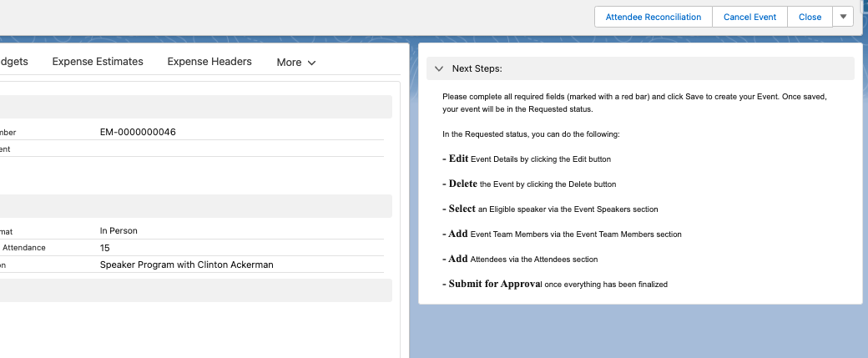Image resolution: width=868 pixels, height=358 pixels.
Task: Switch to the Expense Estimates tab
Action: coord(98,62)
